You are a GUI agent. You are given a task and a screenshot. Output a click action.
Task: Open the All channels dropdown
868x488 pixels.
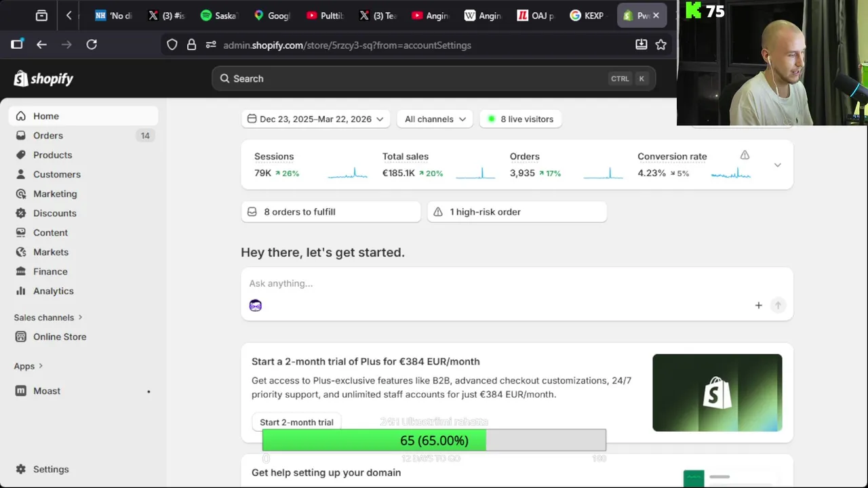[435, 119]
